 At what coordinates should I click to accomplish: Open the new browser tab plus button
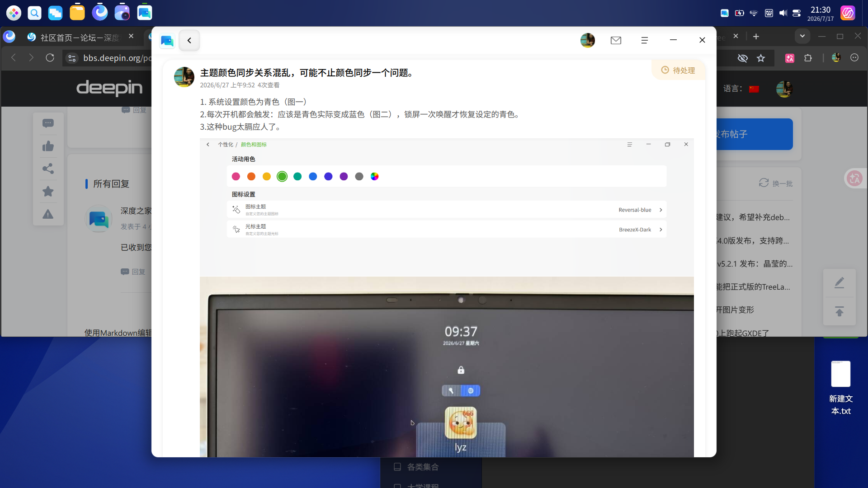[756, 37]
